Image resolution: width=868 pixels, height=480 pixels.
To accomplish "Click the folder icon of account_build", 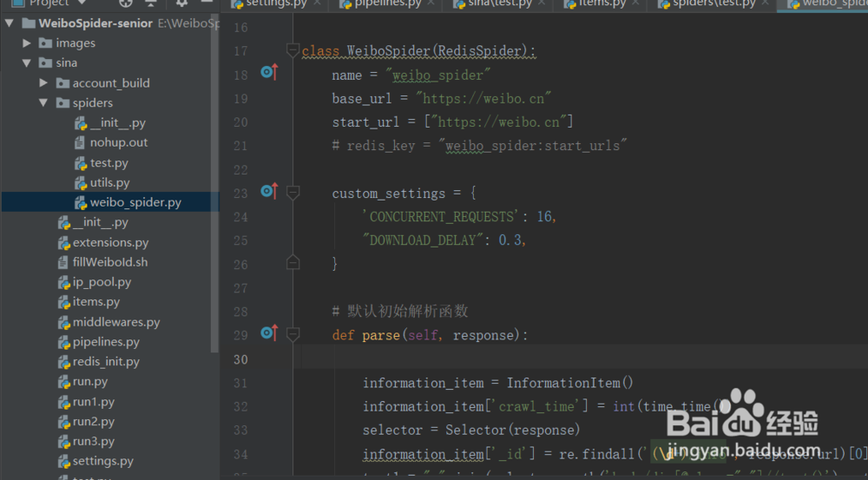I will click(x=62, y=83).
